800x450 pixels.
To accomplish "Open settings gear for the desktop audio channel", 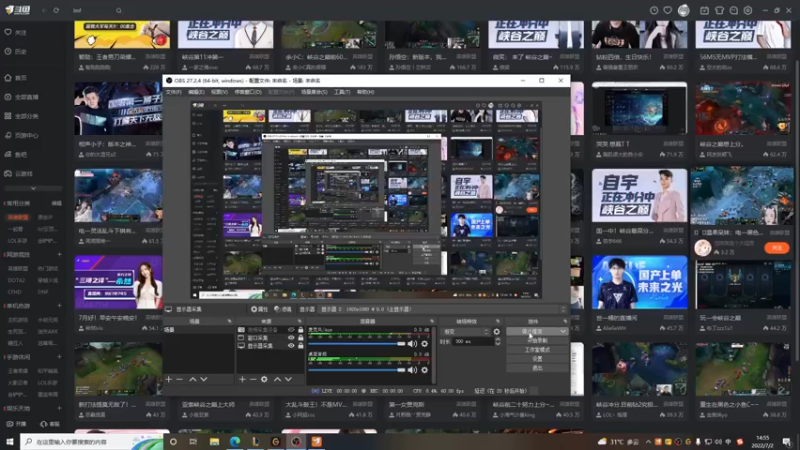I will 424,370.
